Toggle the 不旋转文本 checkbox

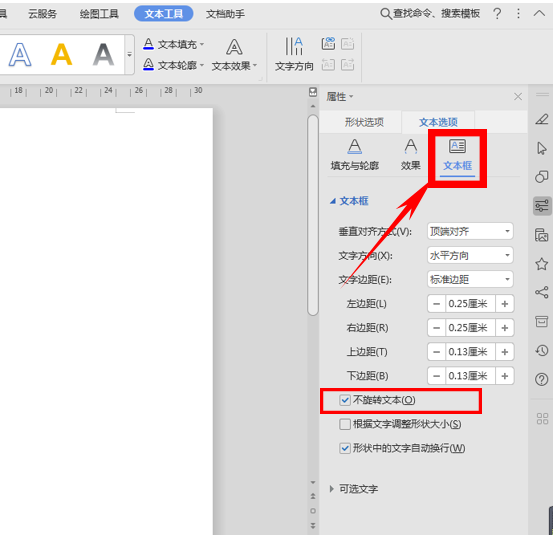[x=345, y=400]
